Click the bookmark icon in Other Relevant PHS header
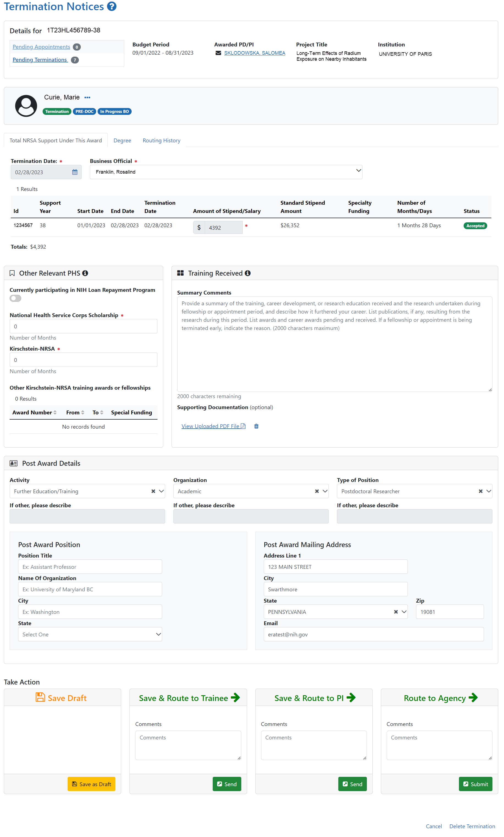Screen dimensions: 504x837 (x=12, y=273)
